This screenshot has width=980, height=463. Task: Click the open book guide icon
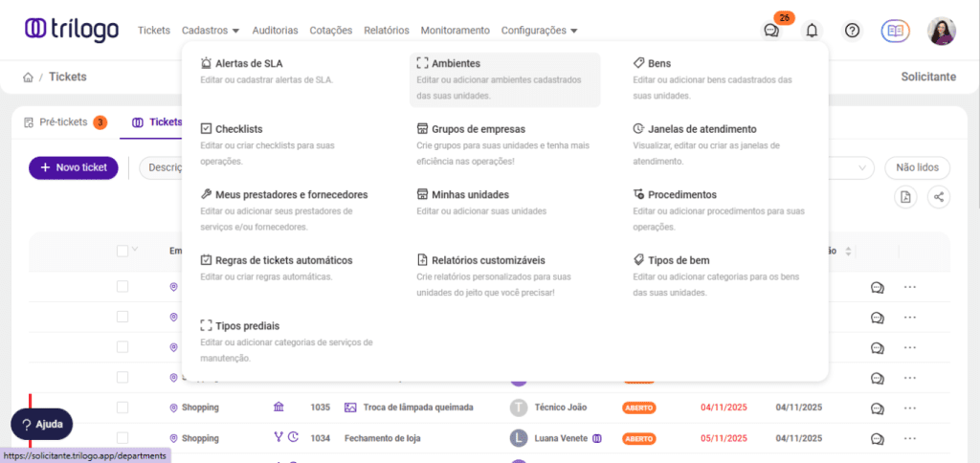(x=895, y=31)
